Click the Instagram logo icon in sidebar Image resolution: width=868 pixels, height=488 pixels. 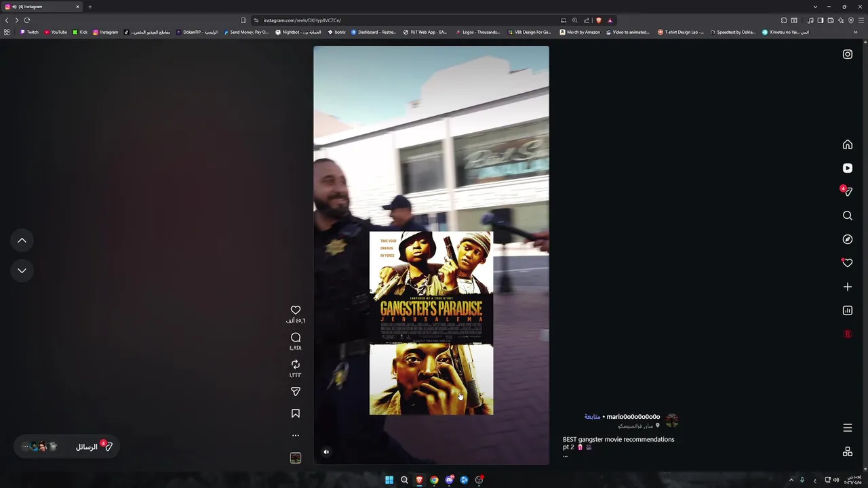(848, 54)
